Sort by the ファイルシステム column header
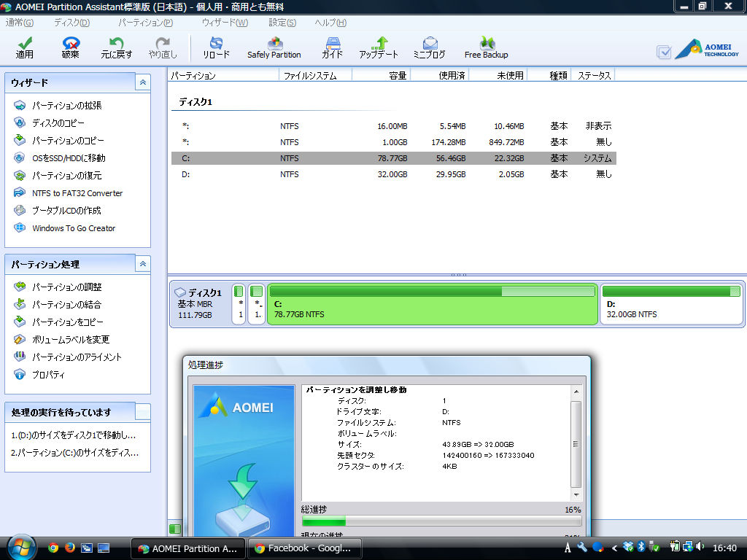The image size is (747, 560). (x=315, y=75)
